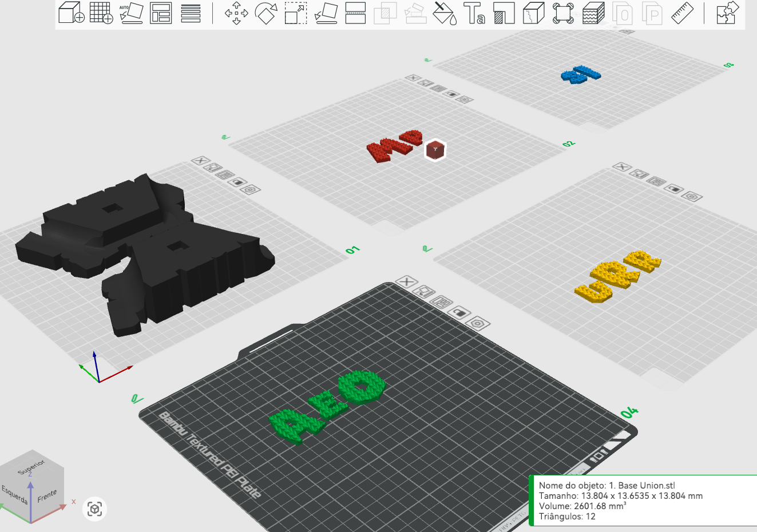
Task: Select the red MO letters object
Action: pyautogui.click(x=395, y=145)
